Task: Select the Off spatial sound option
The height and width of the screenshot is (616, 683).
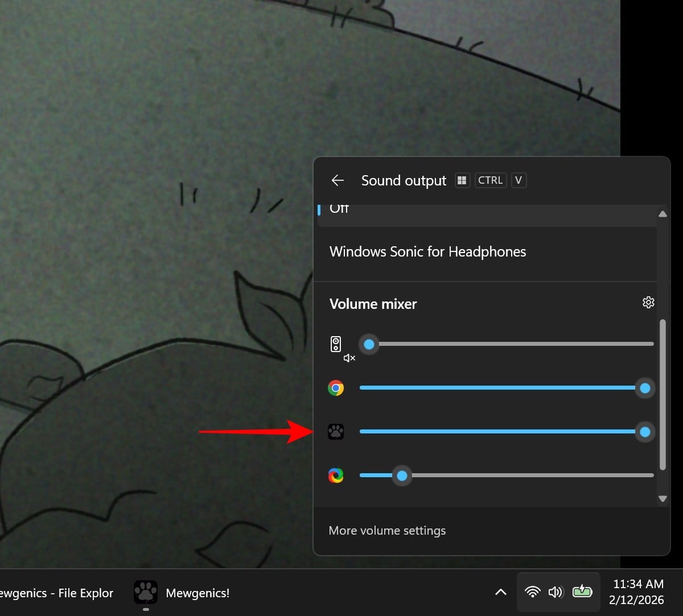Action: point(339,210)
